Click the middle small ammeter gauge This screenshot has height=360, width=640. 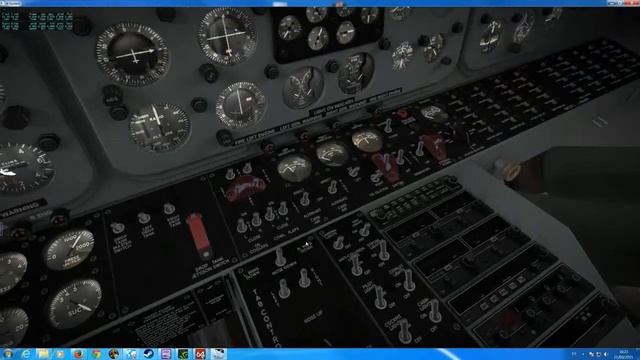pyautogui.click(x=332, y=153)
